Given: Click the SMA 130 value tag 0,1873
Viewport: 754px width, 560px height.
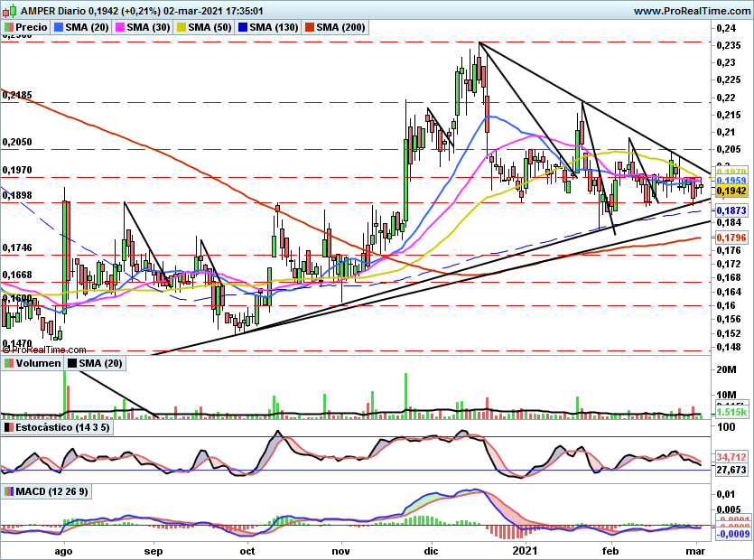Looking at the screenshot, I should [x=731, y=210].
